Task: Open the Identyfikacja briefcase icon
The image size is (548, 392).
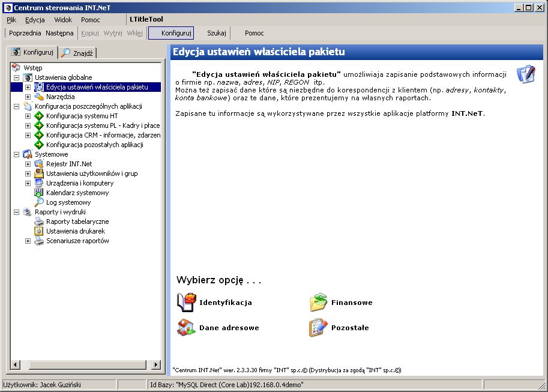Action: pos(186,302)
